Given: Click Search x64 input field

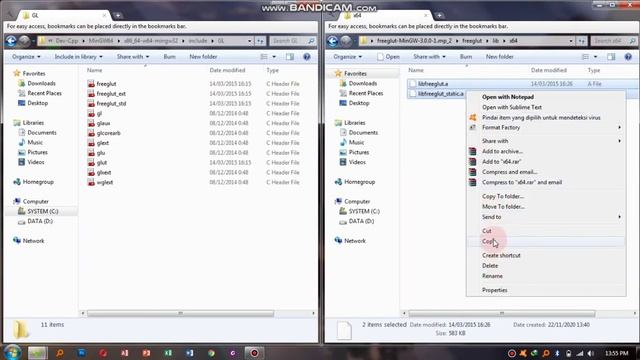Looking at the screenshot, I should pyautogui.click(x=614, y=41).
